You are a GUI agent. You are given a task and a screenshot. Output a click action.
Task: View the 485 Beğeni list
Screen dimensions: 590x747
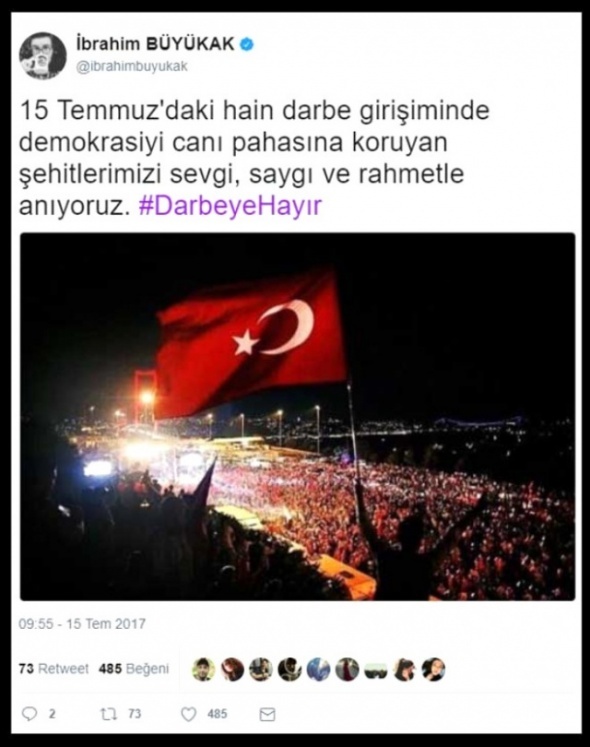pyautogui.click(x=134, y=669)
